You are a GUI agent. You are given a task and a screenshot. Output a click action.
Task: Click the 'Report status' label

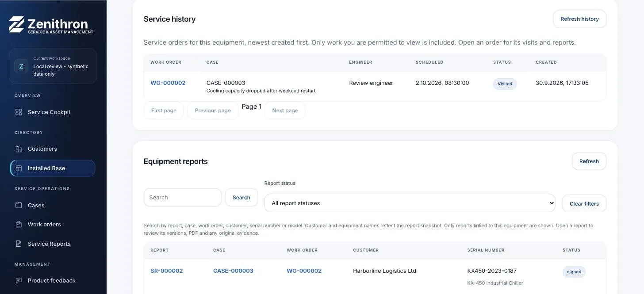click(x=280, y=183)
